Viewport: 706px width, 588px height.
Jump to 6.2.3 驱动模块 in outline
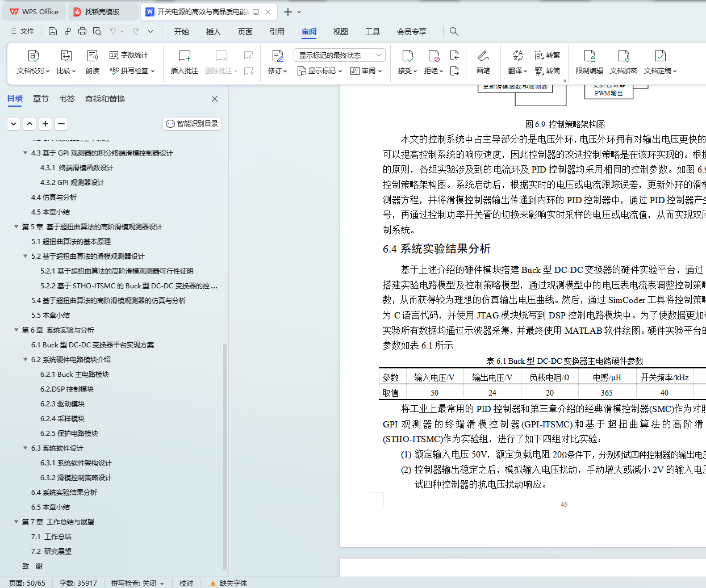tap(62, 404)
